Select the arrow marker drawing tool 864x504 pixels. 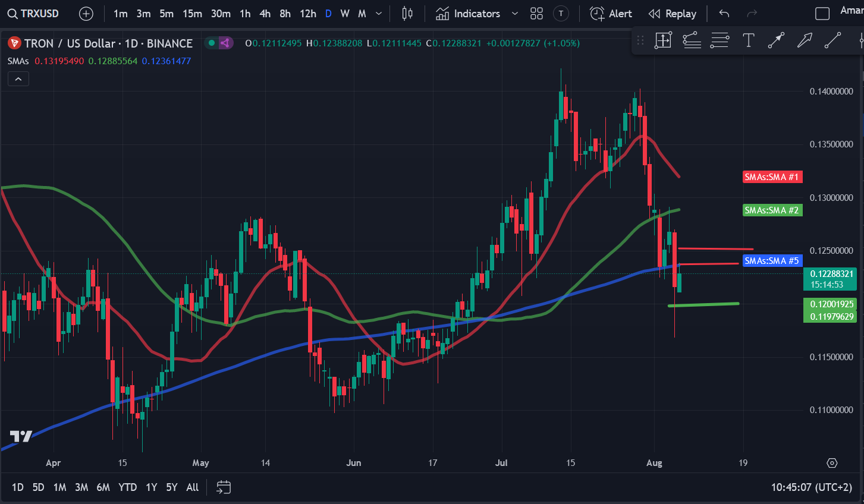tap(805, 40)
